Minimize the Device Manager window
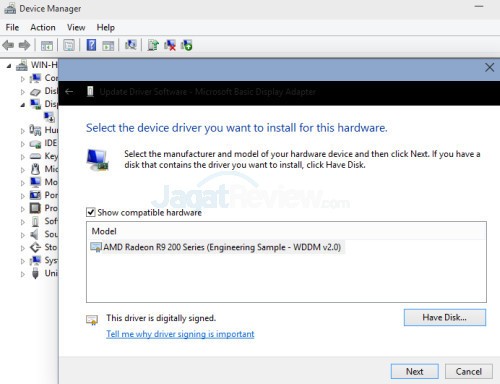Image resolution: width=500 pixels, height=384 pixels. pos(479,7)
